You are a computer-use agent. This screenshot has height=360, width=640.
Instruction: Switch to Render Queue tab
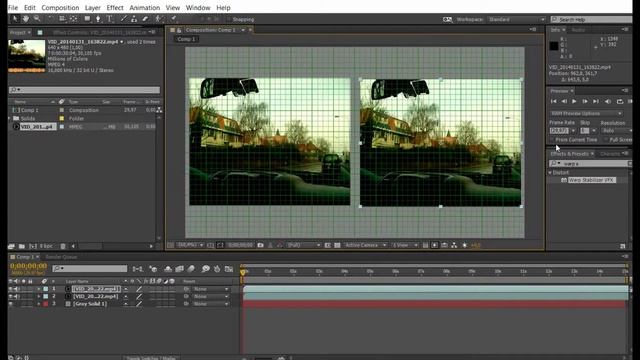[61, 257]
